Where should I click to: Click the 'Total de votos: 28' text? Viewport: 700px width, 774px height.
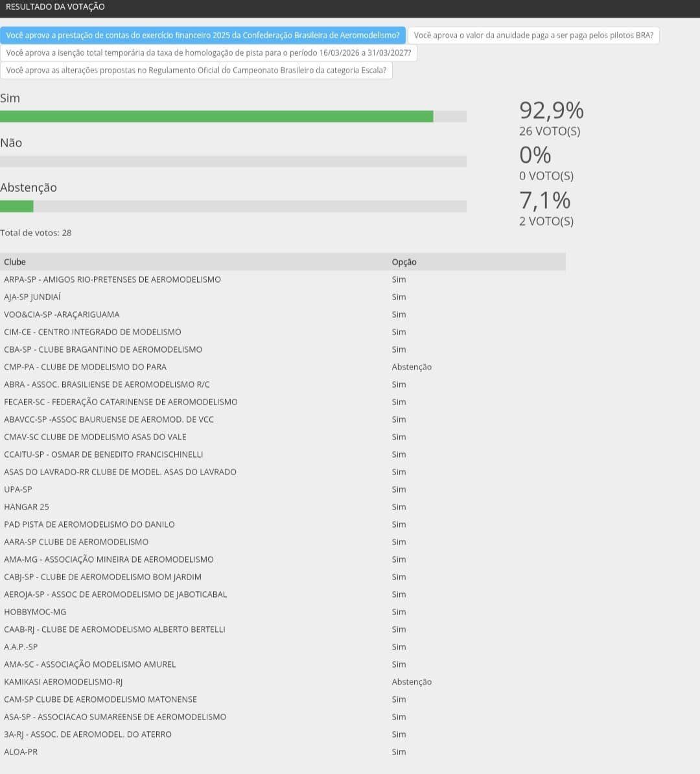click(x=36, y=233)
